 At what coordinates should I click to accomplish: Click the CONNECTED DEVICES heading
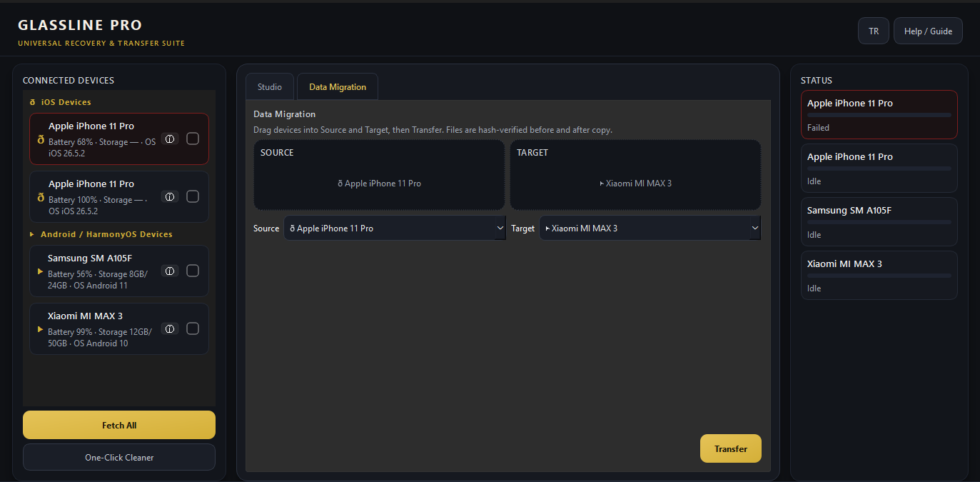click(69, 81)
